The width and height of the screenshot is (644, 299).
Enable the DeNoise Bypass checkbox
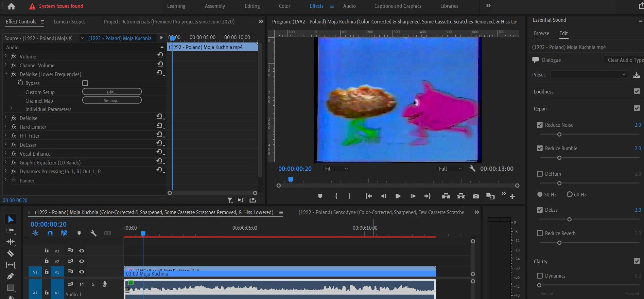point(85,83)
